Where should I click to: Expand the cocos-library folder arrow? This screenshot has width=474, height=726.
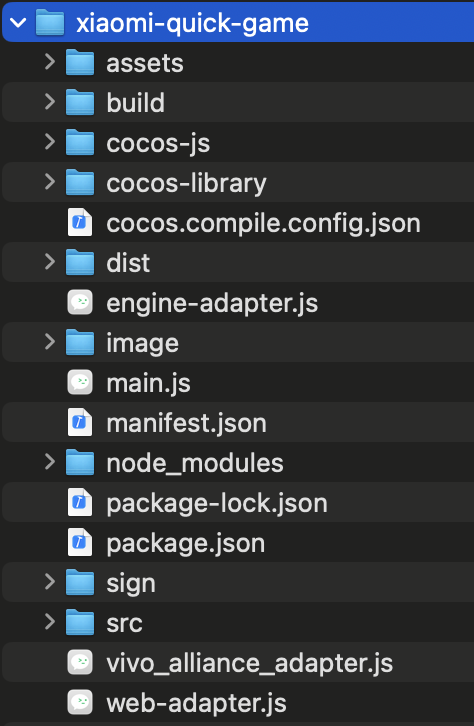pyautogui.click(x=50, y=182)
